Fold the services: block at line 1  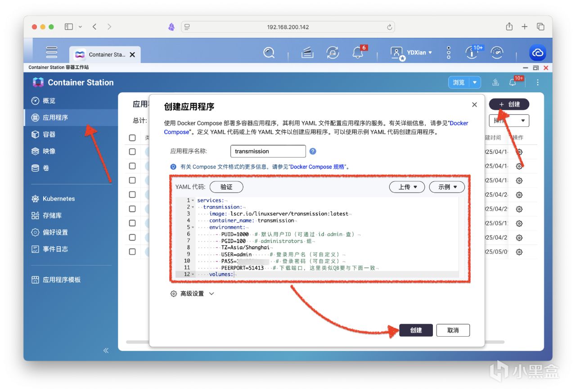click(193, 200)
